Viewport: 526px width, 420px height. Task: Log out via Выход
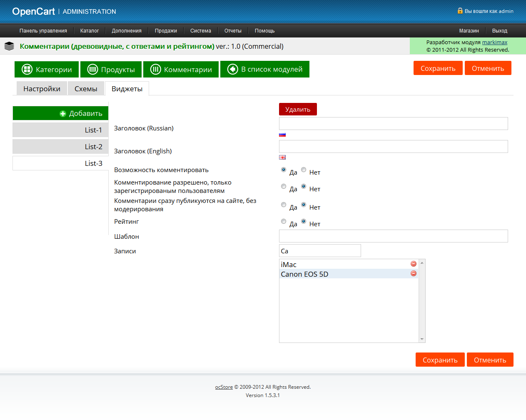click(500, 31)
